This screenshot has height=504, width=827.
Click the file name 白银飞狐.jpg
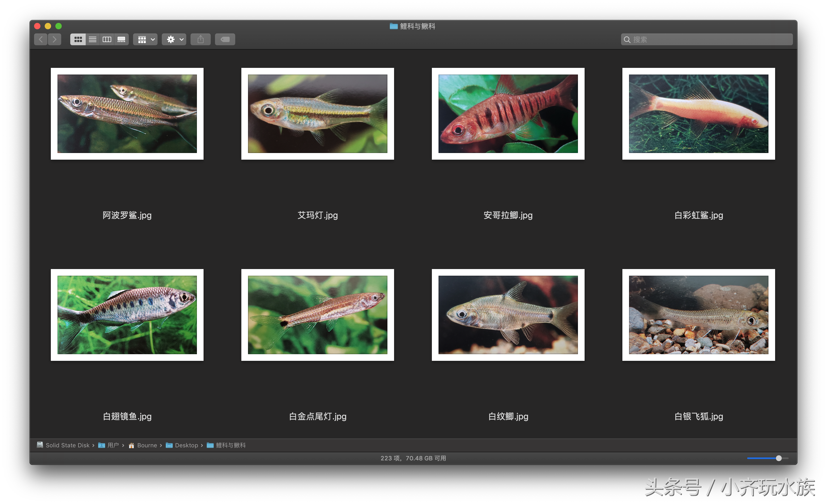(699, 417)
